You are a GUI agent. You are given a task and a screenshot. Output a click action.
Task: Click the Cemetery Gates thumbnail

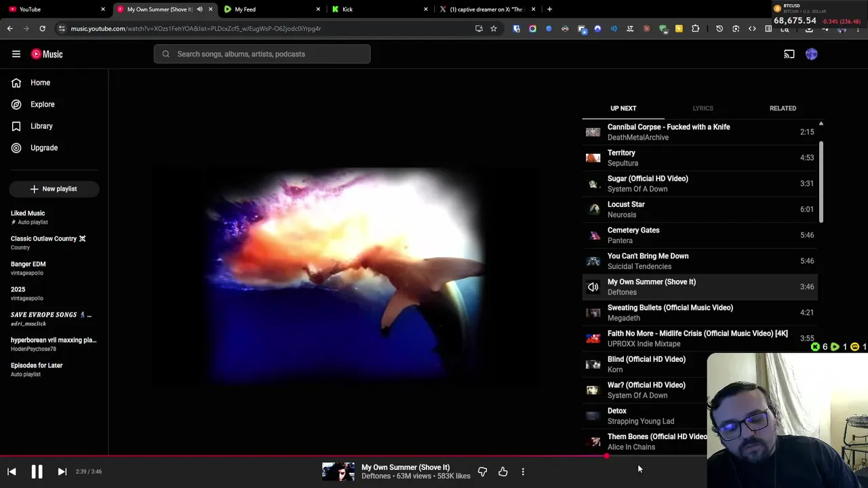point(593,235)
